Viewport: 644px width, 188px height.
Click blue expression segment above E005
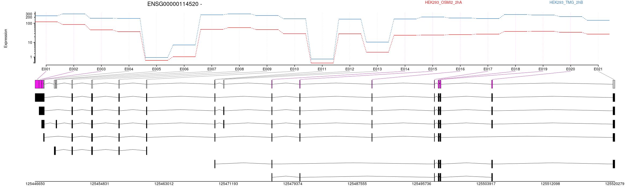(x=156, y=57)
